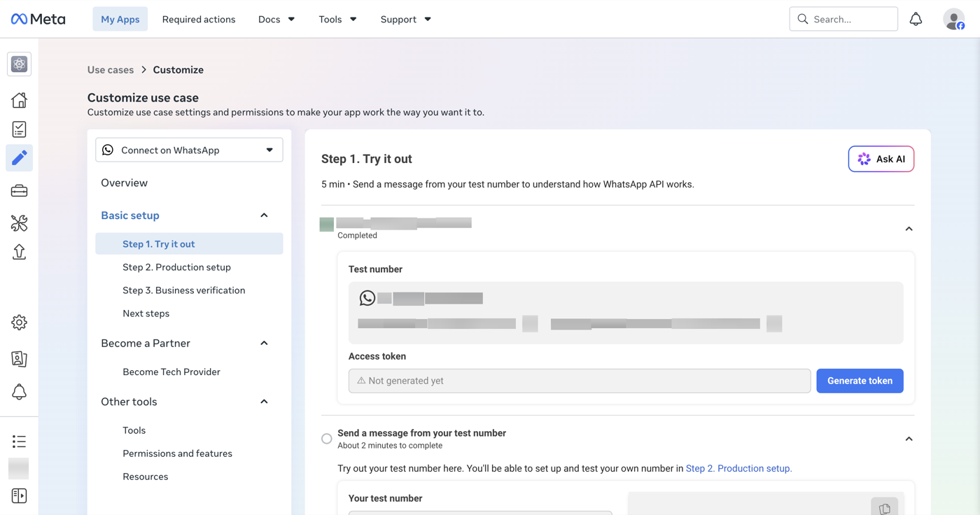Viewport: 980px width, 515px height.
Task: Open the wrench tools icon in sidebar
Action: coord(19,223)
